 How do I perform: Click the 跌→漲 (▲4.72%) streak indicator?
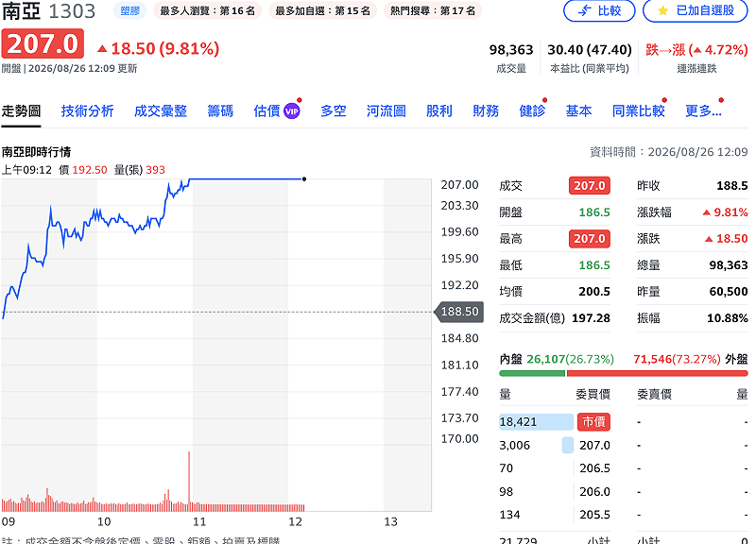(696, 50)
